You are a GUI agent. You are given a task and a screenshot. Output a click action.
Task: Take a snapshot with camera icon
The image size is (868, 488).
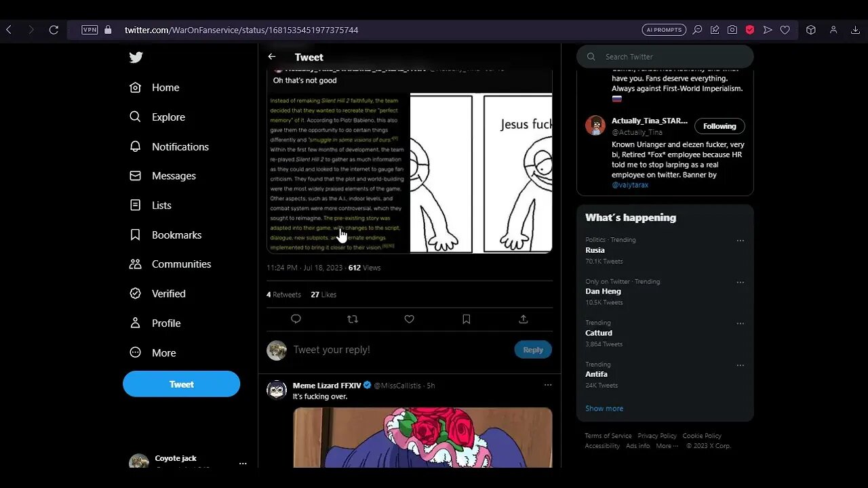point(732,30)
